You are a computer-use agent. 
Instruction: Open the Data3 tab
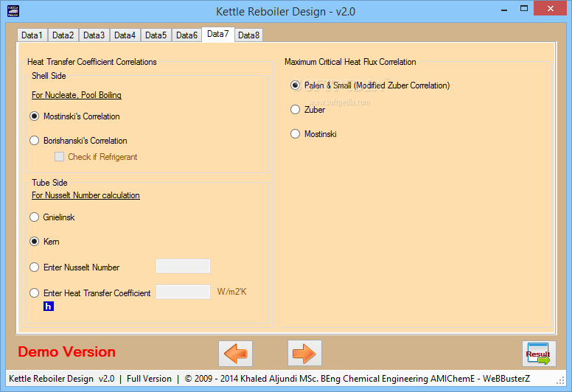click(94, 35)
